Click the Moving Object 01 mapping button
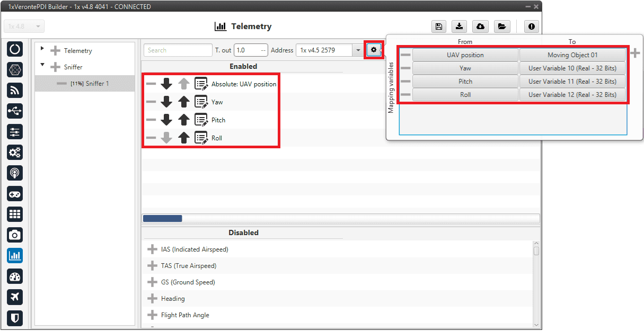644x331 pixels. point(572,55)
